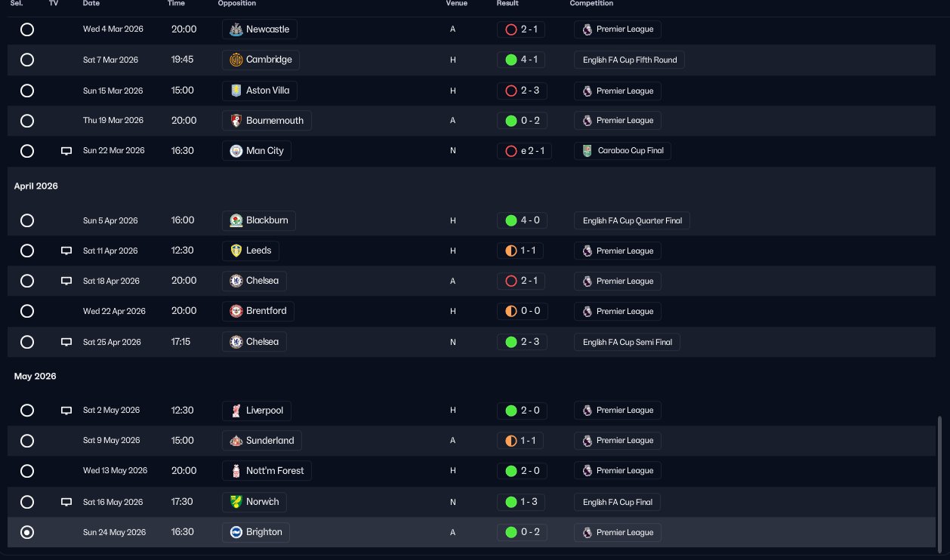Viewport: 950px width, 560px height.
Task: Click the Carabao Cup trophy icon
Action: click(x=586, y=151)
